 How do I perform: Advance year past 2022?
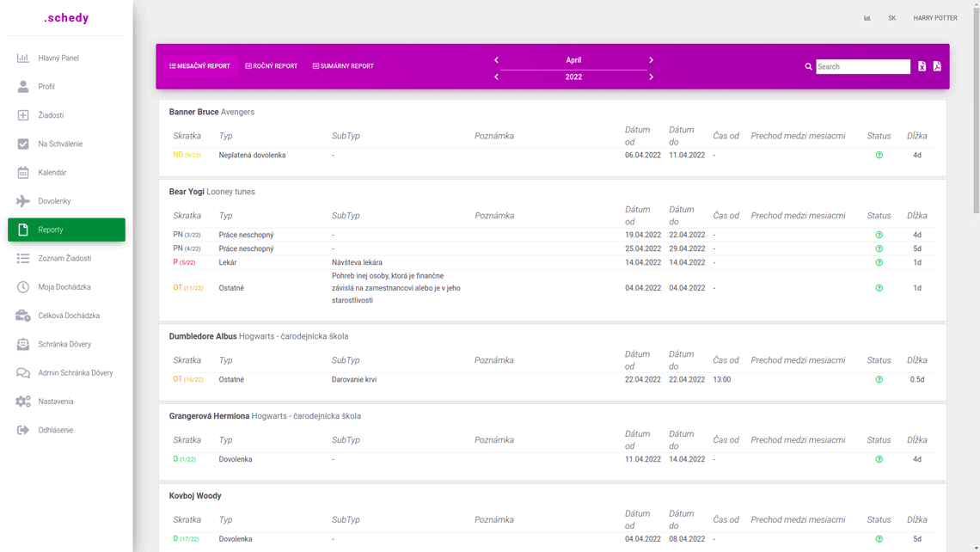coord(651,77)
